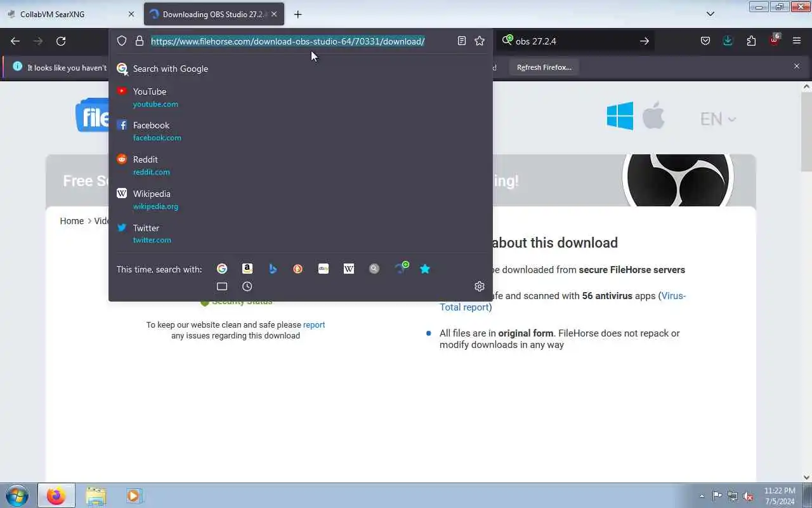Choose the Twitter suggestion
Viewport: 812px width, 508px height.
click(x=301, y=234)
